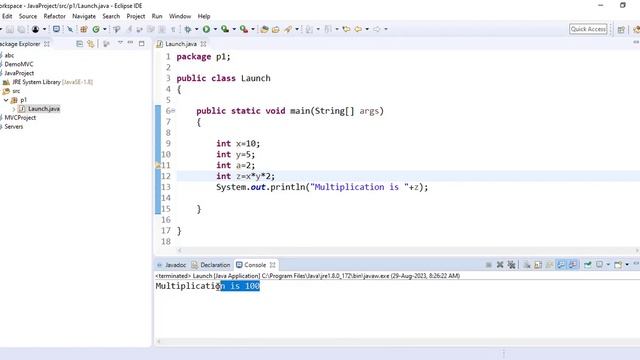Screen dimensions: 640x360
Task: Click the Open Task folder icon
Action: pos(276,29)
